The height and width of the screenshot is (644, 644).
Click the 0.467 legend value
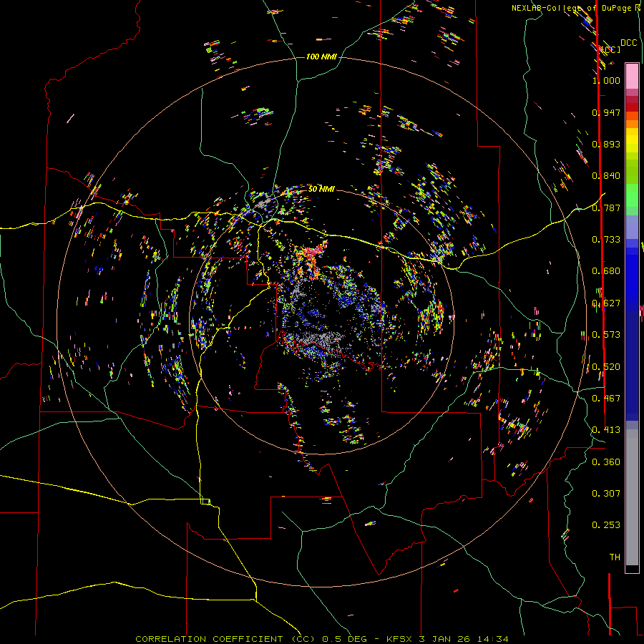(x=606, y=399)
